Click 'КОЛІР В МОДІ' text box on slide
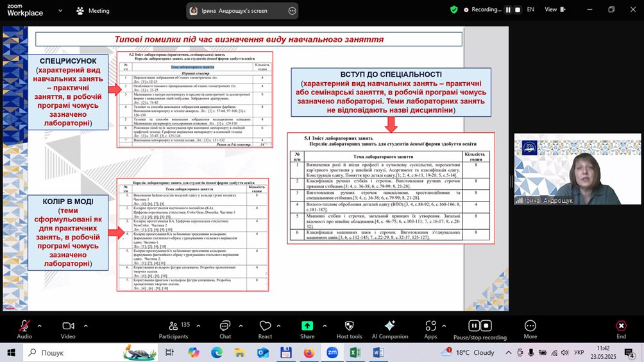The height and width of the screenshot is (362, 644). pos(68,232)
